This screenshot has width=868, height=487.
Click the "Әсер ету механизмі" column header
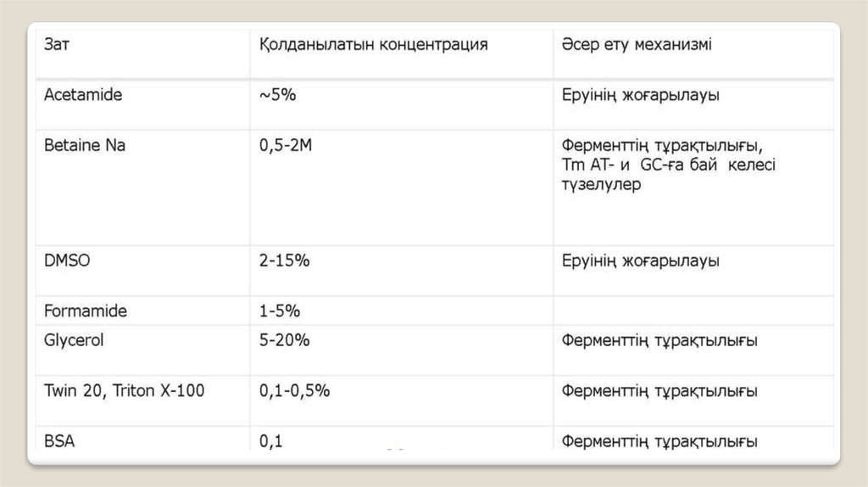pos(636,44)
